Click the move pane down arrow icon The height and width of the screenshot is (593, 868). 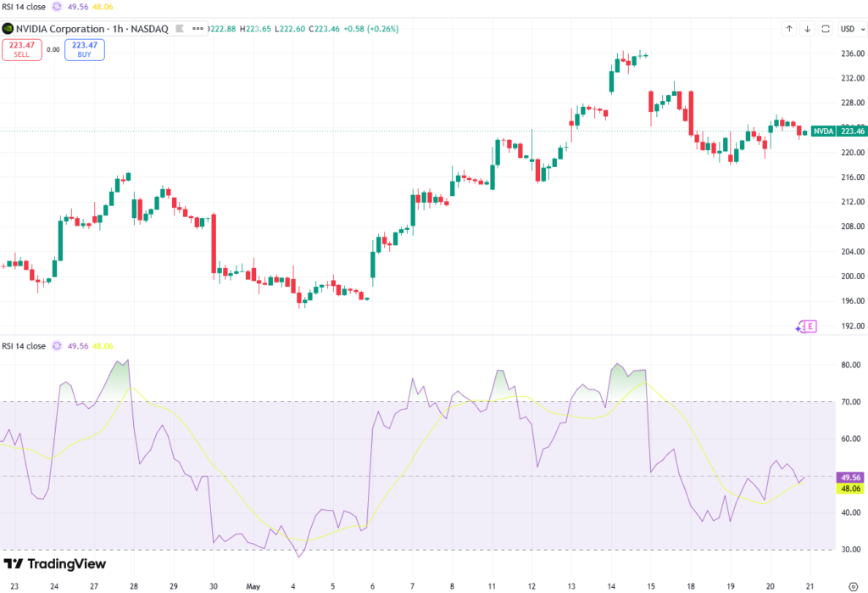pyautogui.click(x=807, y=29)
